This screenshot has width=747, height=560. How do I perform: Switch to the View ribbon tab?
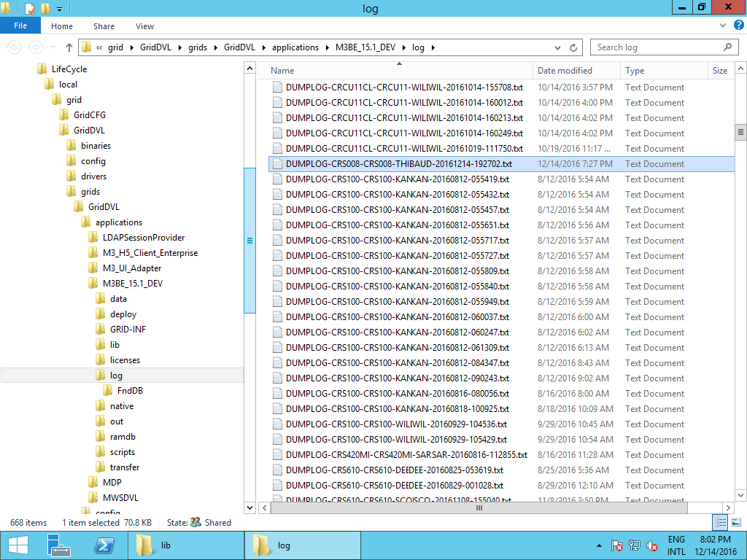(144, 26)
